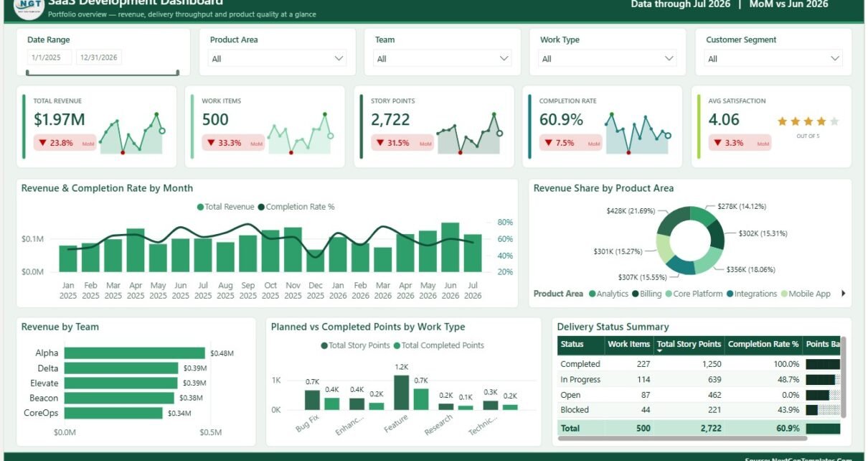Click the NGT logo icon

(29, 9)
